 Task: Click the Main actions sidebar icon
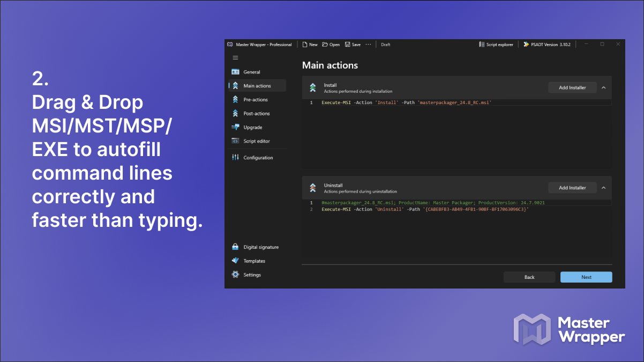tap(235, 86)
